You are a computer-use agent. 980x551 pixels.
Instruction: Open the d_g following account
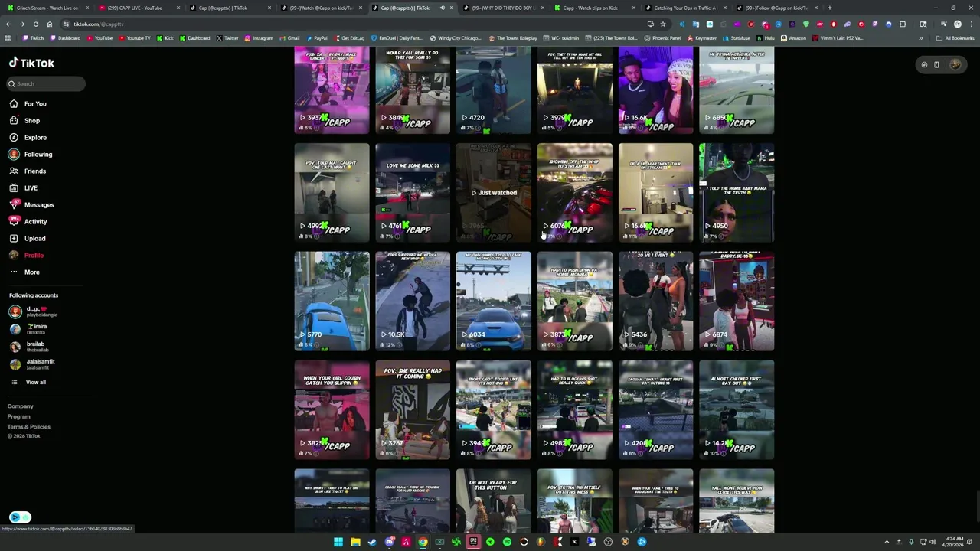tap(33, 311)
